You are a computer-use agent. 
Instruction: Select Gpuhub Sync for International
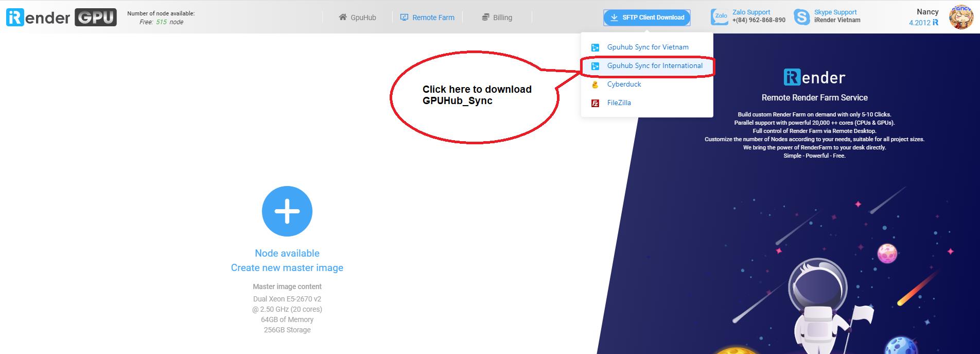tap(654, 66)
